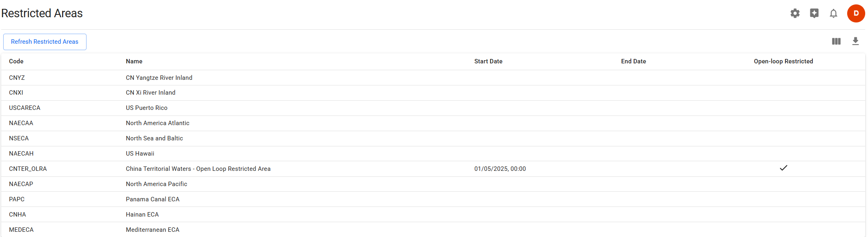Click the sparkle announcements icon
This screenshot has width=868, height=237.
tap(814, 14)
